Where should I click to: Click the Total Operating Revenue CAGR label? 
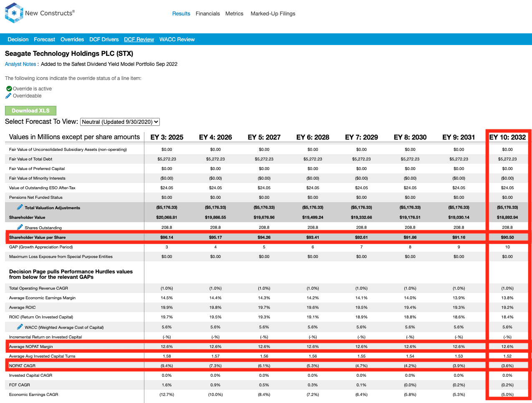[38, 288]
